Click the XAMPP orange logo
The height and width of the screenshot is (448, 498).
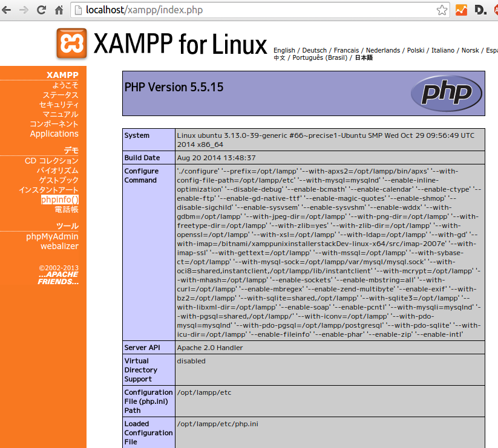pos(72,43)
